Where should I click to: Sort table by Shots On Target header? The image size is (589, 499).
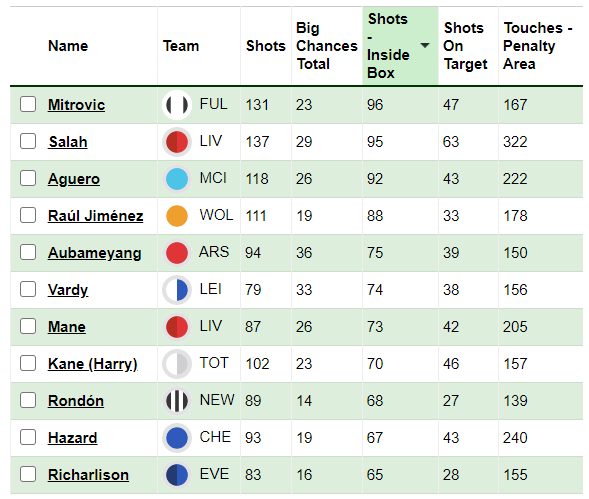click(x=465, y=46)
